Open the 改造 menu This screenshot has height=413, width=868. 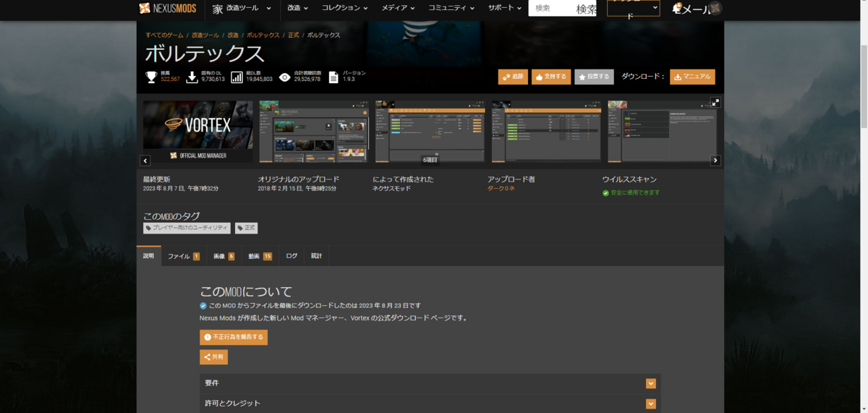[297, 9]
